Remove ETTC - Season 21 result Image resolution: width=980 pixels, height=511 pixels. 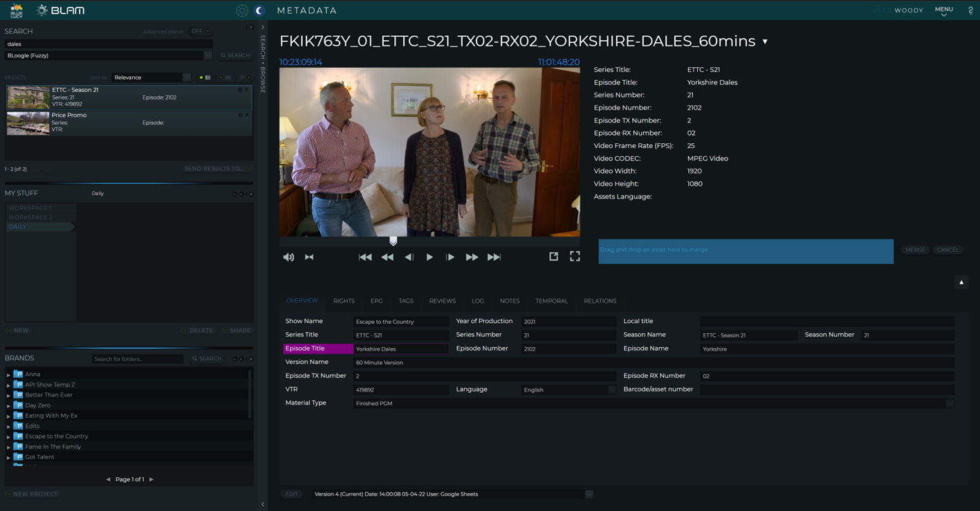(246, 90)
